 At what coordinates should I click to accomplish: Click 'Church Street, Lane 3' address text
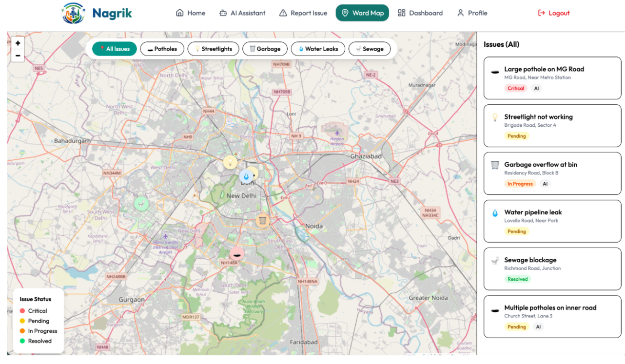(528, 316)
